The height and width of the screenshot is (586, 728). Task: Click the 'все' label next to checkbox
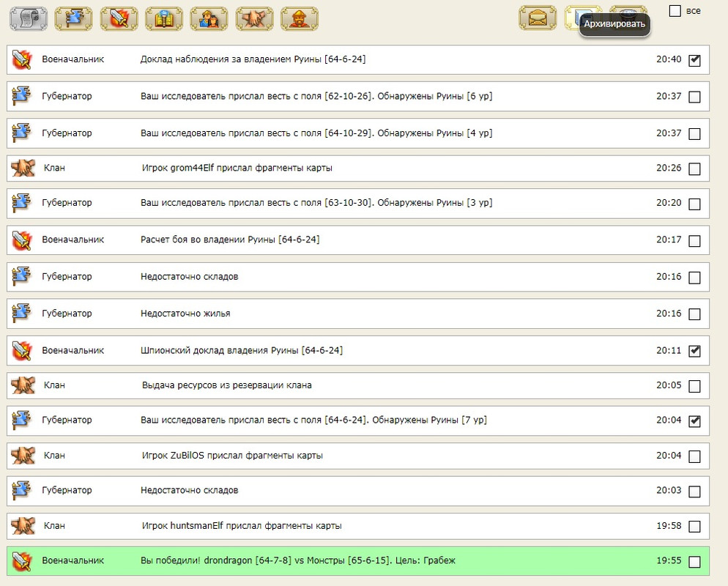click(x=693, y=11)
